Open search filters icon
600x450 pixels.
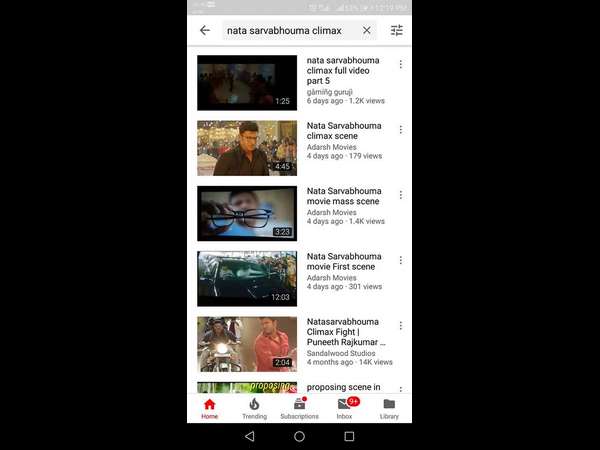(397, 30)
